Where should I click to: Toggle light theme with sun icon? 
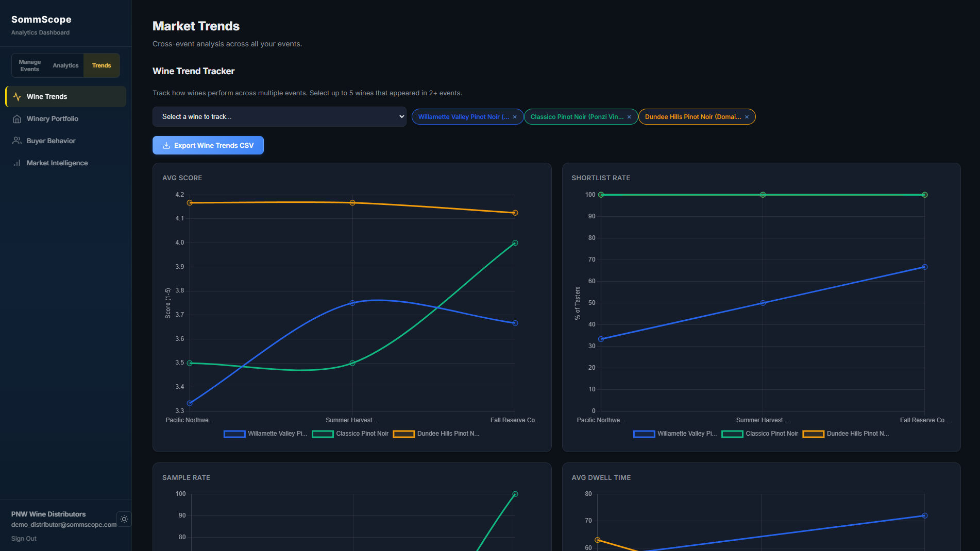pyautogui.click(x=124, y=519)
